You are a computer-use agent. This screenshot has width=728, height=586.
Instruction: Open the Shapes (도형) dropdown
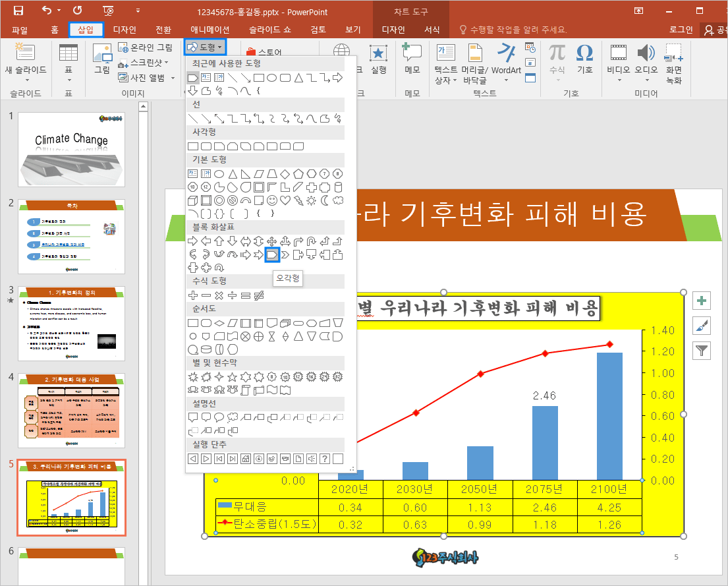(x=205, y=47)
